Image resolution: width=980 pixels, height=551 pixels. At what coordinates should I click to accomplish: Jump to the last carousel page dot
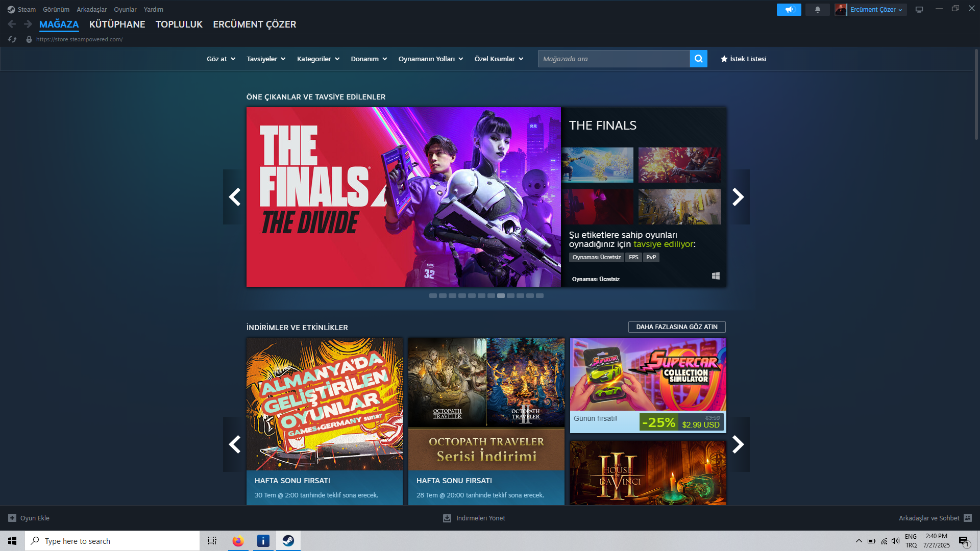(540, 296)
